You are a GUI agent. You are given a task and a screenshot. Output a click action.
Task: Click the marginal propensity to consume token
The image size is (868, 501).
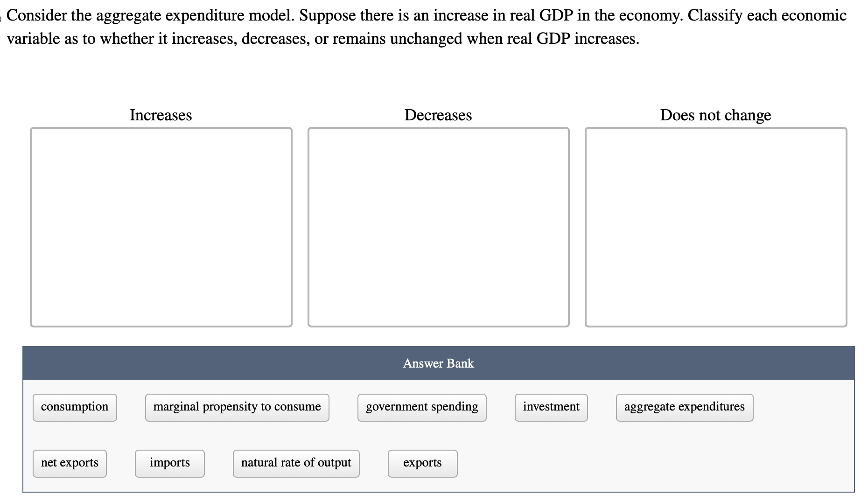(237, 406)
